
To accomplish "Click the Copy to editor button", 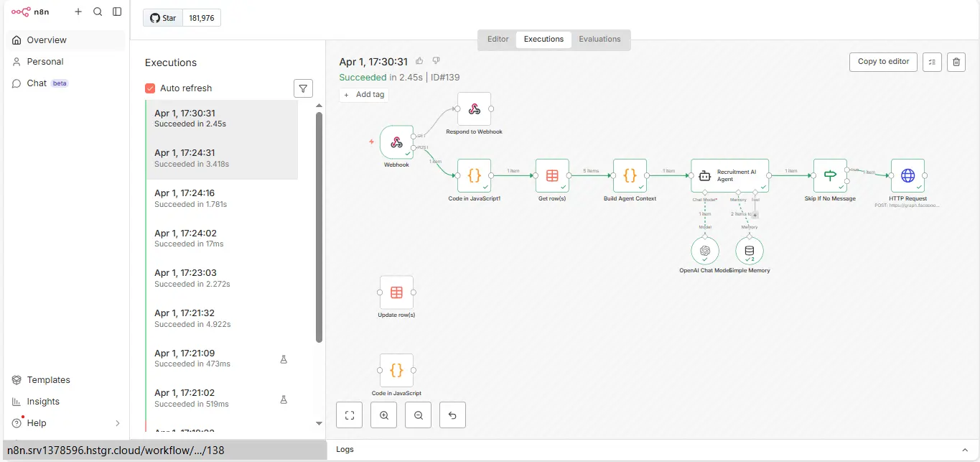I will click(x=883, y=62).
